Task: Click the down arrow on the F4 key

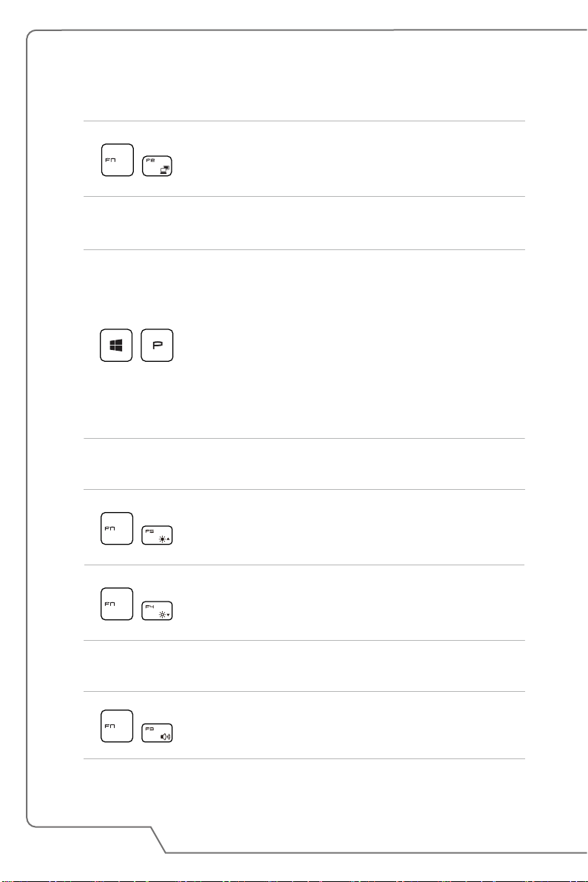Action: [168, 615]
